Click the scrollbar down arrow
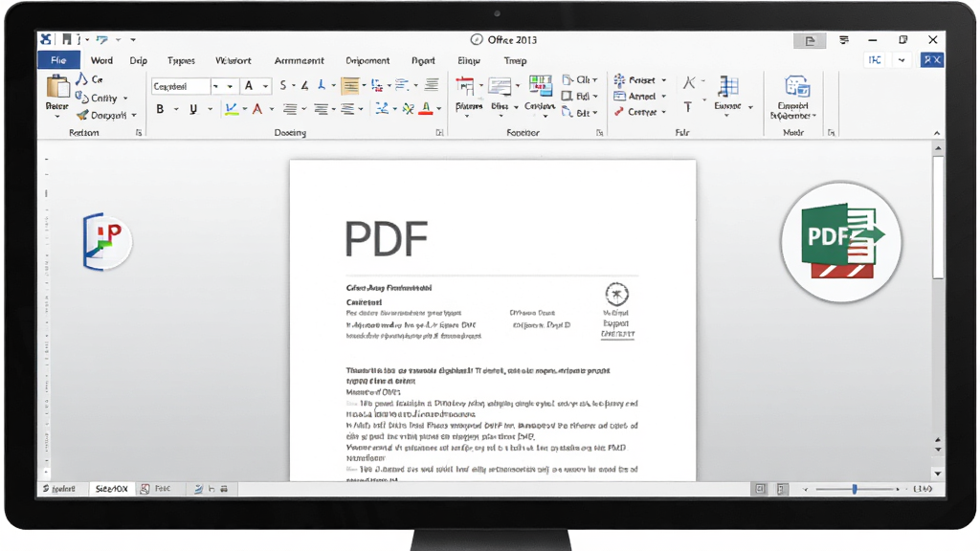Screen dimensions: 980x551 pos(938,474)
